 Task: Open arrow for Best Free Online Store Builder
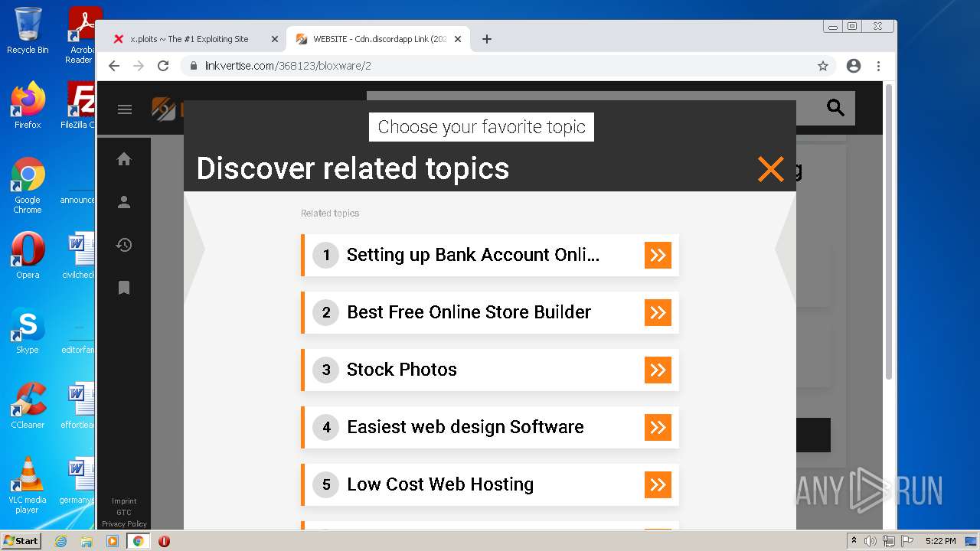pyautogui.click(x=658, y=312)
